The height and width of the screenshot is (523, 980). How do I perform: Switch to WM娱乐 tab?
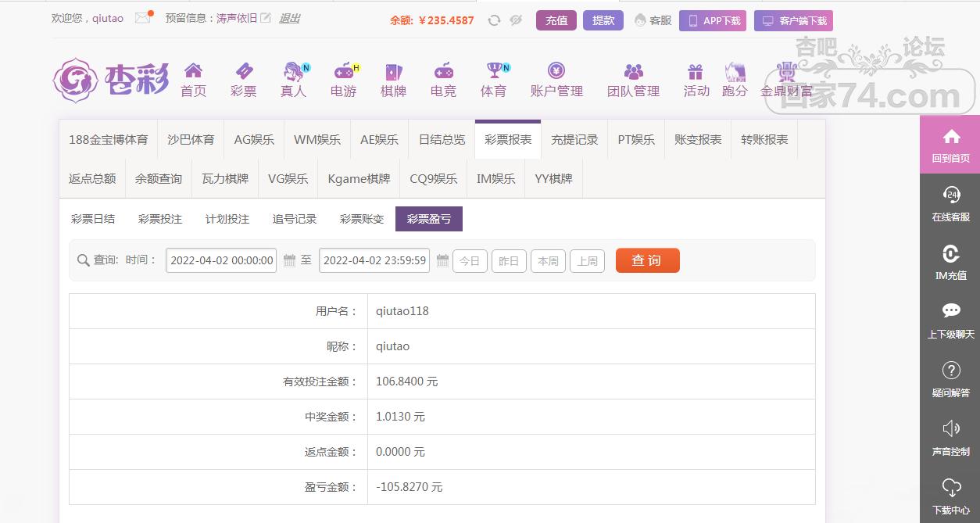(x=317, y=140)
